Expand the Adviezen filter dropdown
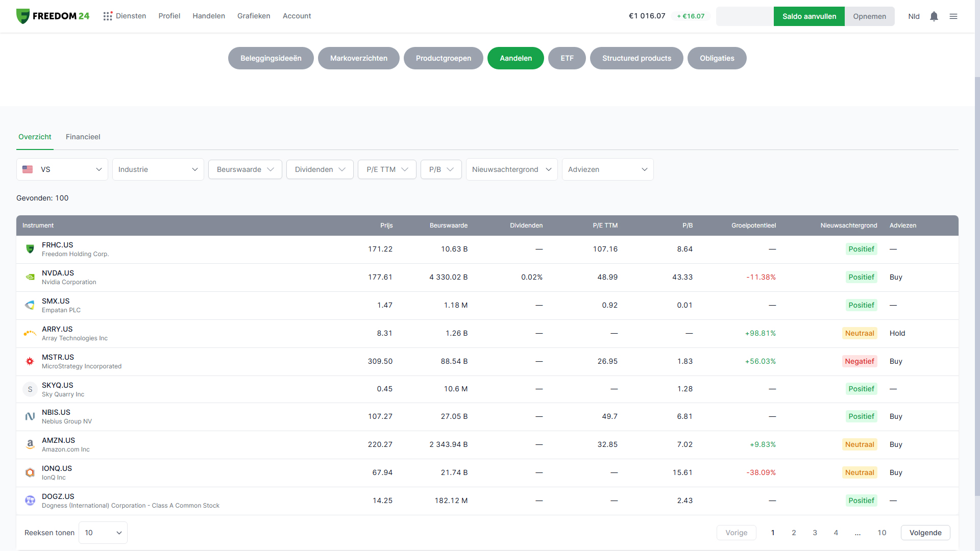980x551 pixels. (x=607, y=169)
